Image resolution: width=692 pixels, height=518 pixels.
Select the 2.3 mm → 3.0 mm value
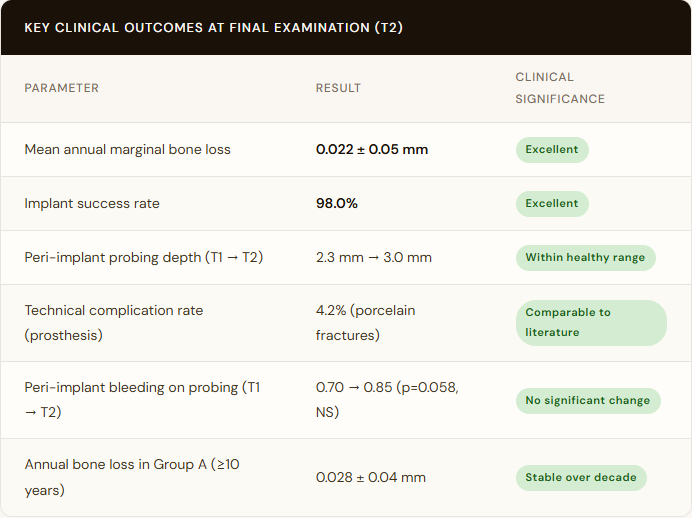pyautogui.click(x=374, y=258)
